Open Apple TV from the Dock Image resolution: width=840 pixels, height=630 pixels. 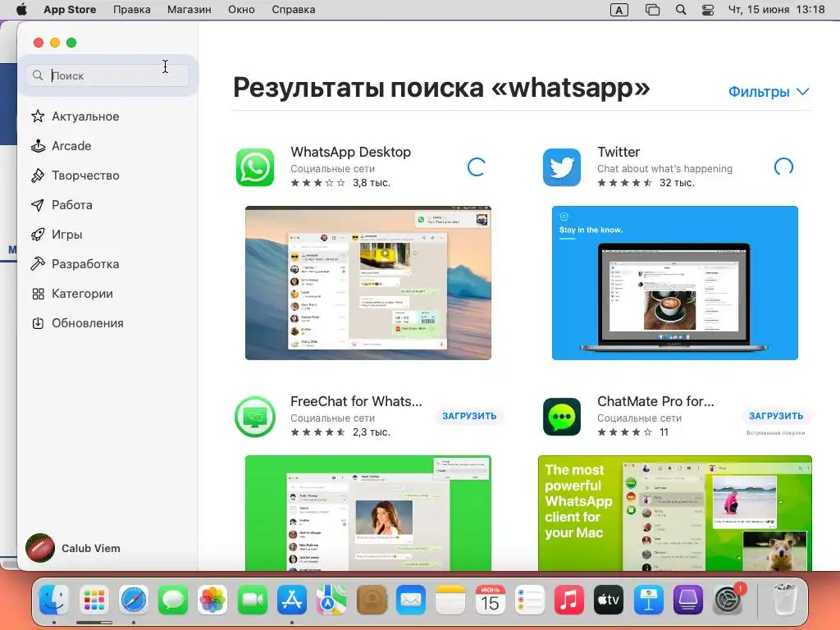[609, 599]
